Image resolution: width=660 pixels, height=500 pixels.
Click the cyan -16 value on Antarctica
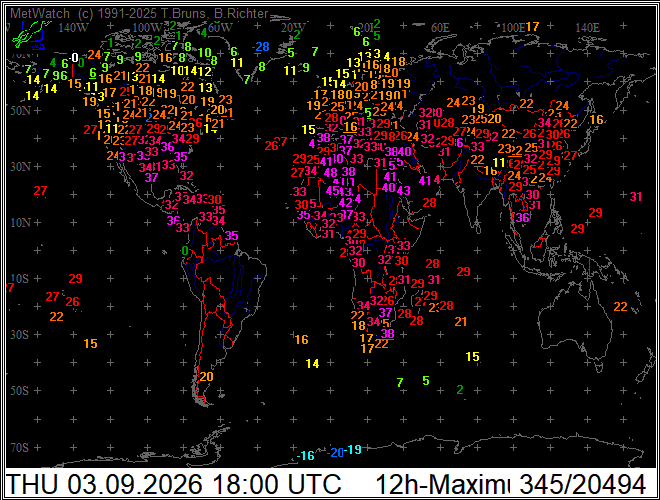click(306, 456)
